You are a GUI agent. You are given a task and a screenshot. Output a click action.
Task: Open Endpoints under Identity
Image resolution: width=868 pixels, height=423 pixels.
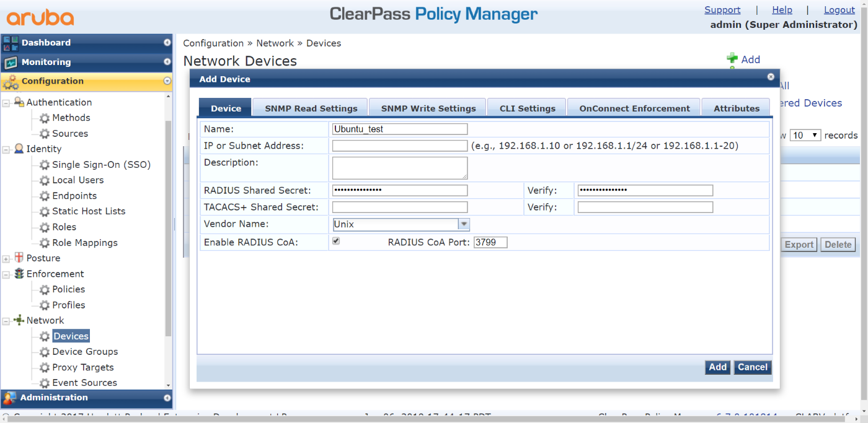click(74, 196)
